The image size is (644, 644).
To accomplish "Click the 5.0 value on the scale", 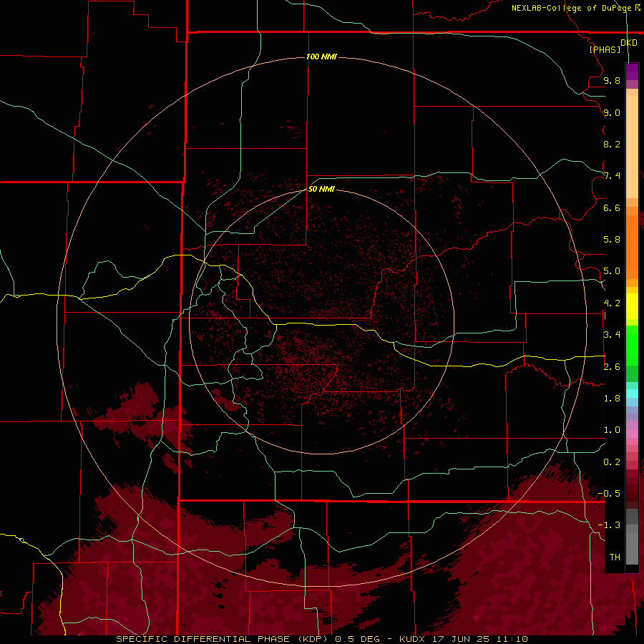I will pos(612,271).
